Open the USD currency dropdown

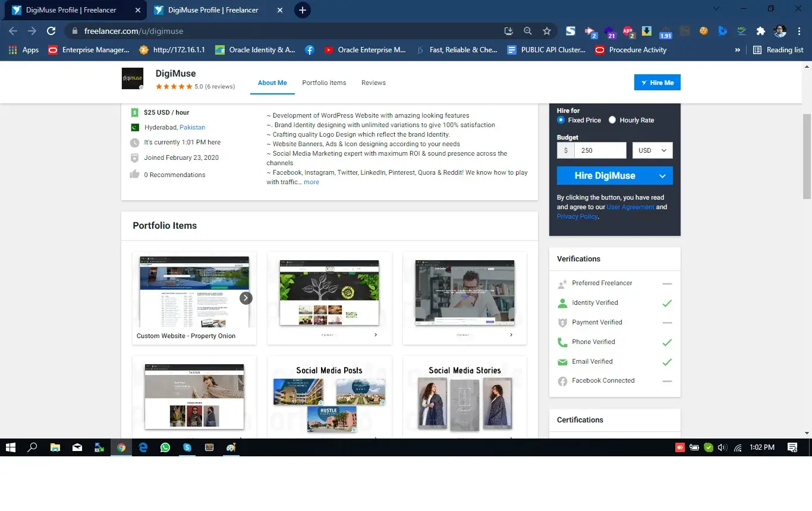(x=652, y=150)
